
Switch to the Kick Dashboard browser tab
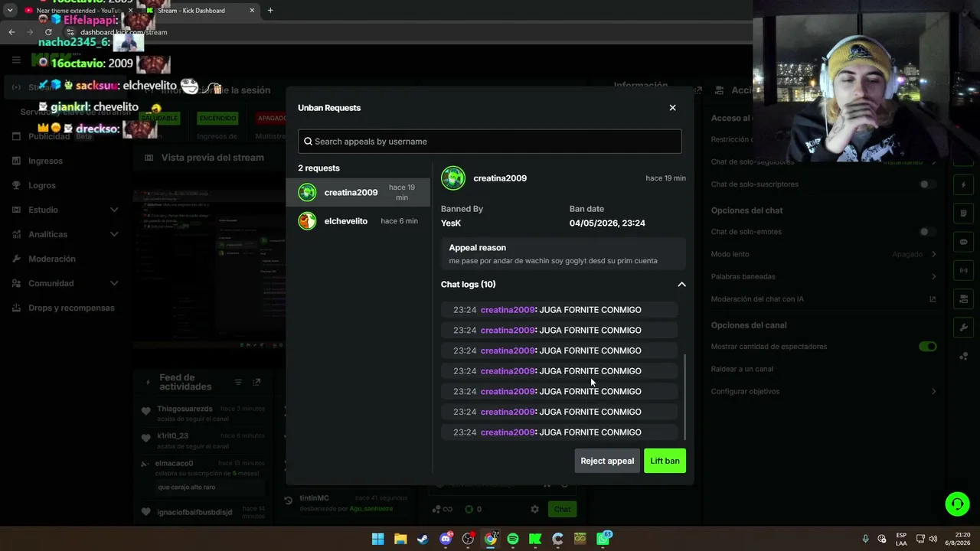pyautogui.click(x=199, y=11)
